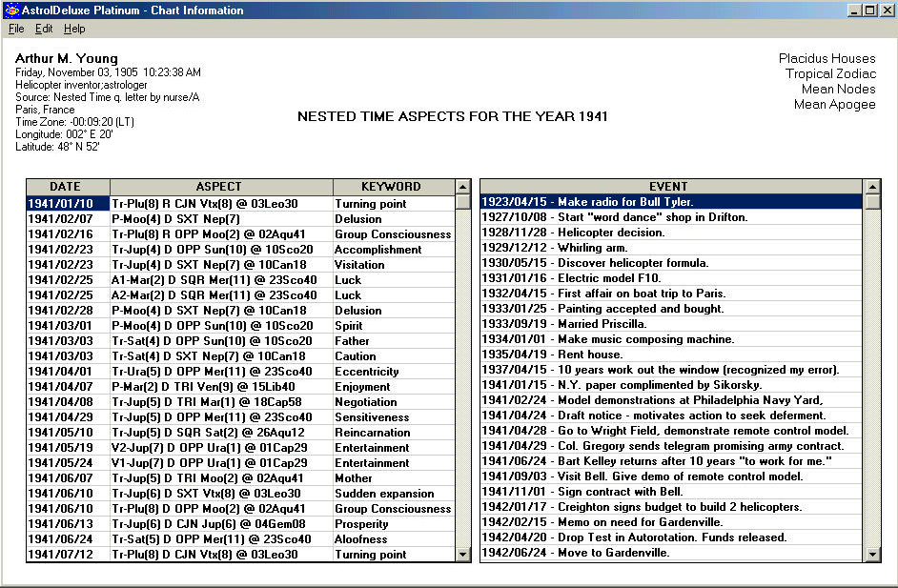Image resolution: width=898 pixels, height=588 pixels.
Task: Click aspect V2-Jup(7) D OPP Ura(1)
Action: coord(221,448)
